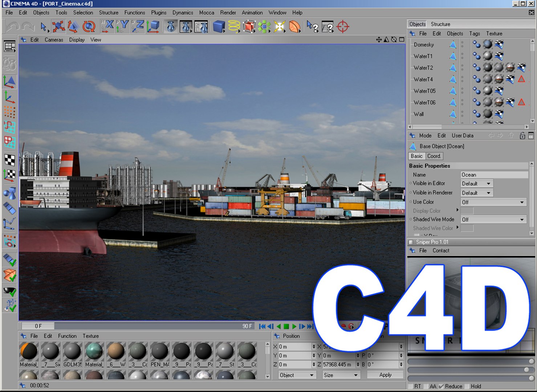537x392 pixels.
Task: Toggle X axis lock
Action: click(x=107, y=26)
